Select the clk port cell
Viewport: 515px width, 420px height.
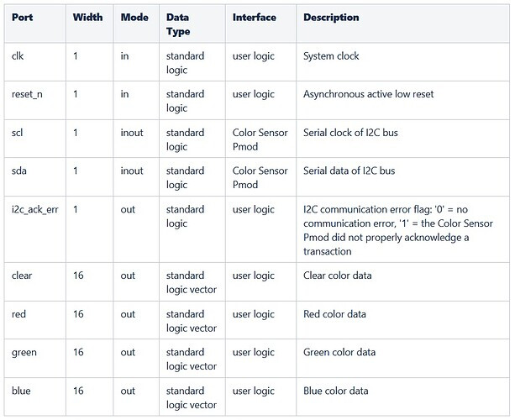tap(18, 56)
